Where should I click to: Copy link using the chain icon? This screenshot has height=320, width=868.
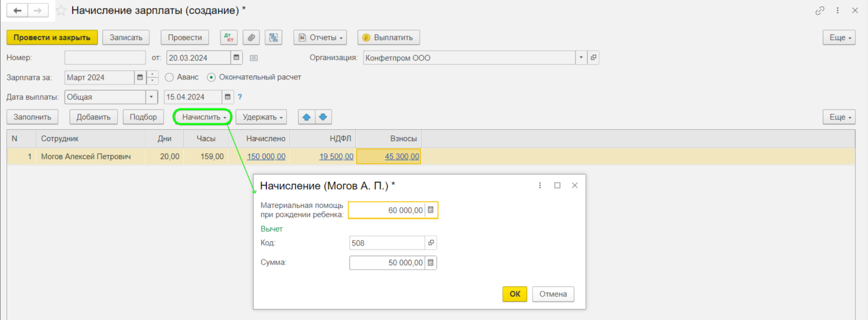click(820, 10)
